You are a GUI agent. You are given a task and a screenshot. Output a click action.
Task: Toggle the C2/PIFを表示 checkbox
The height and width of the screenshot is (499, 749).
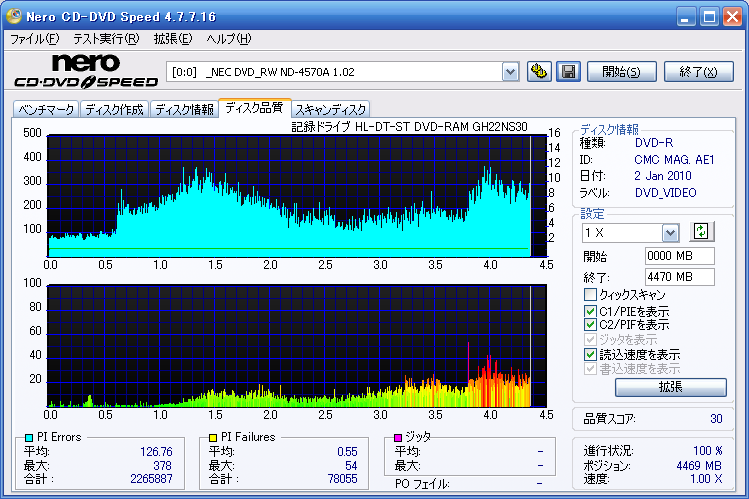tap(590, 325)
